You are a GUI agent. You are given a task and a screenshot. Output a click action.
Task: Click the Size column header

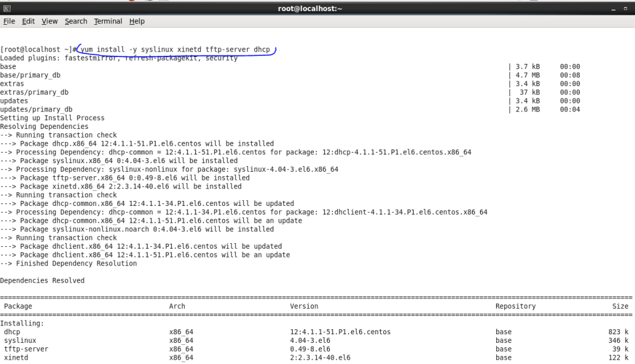coord(620,306)
